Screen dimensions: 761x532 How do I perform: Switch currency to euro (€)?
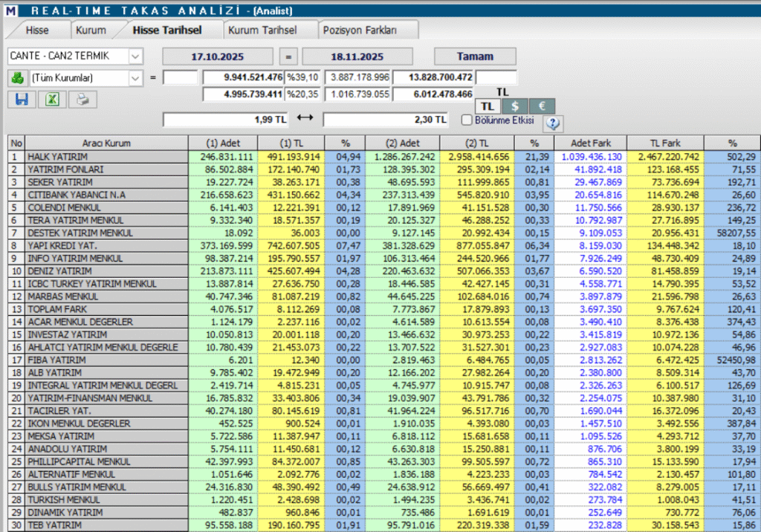542,106
